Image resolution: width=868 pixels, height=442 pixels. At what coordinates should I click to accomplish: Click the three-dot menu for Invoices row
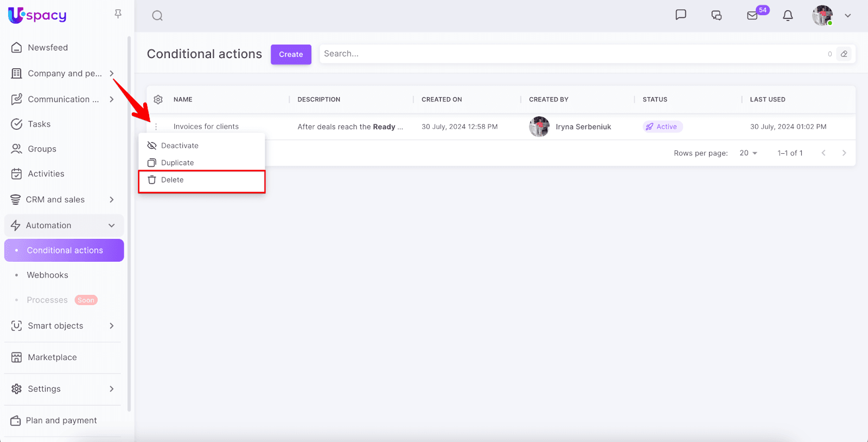156,127
